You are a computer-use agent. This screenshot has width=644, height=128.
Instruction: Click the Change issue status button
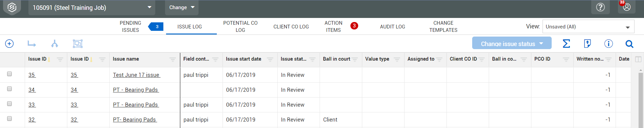[512, 44]
